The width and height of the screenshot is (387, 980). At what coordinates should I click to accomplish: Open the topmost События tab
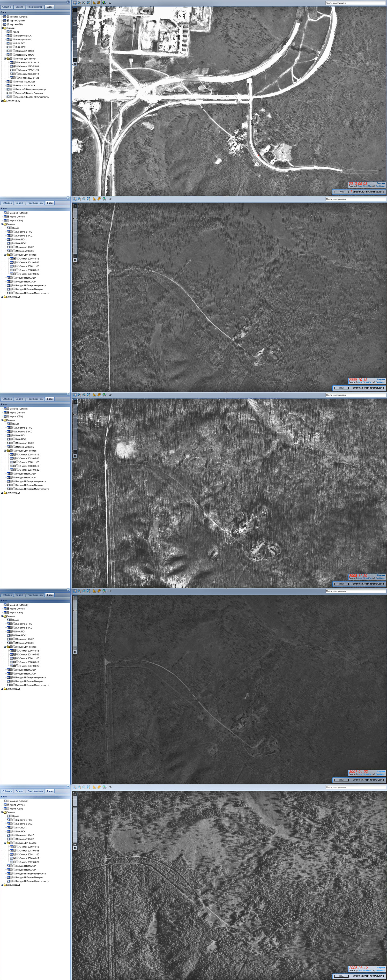pyautogui.click(x=7, y=7)
